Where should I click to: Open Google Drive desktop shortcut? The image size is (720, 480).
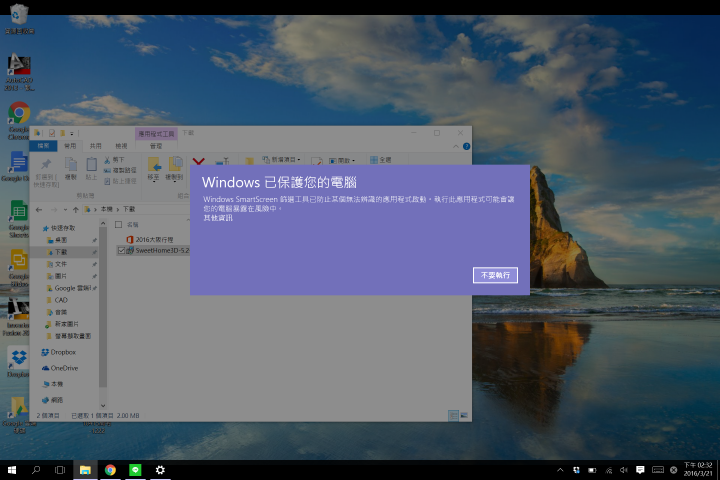(18, 415)
